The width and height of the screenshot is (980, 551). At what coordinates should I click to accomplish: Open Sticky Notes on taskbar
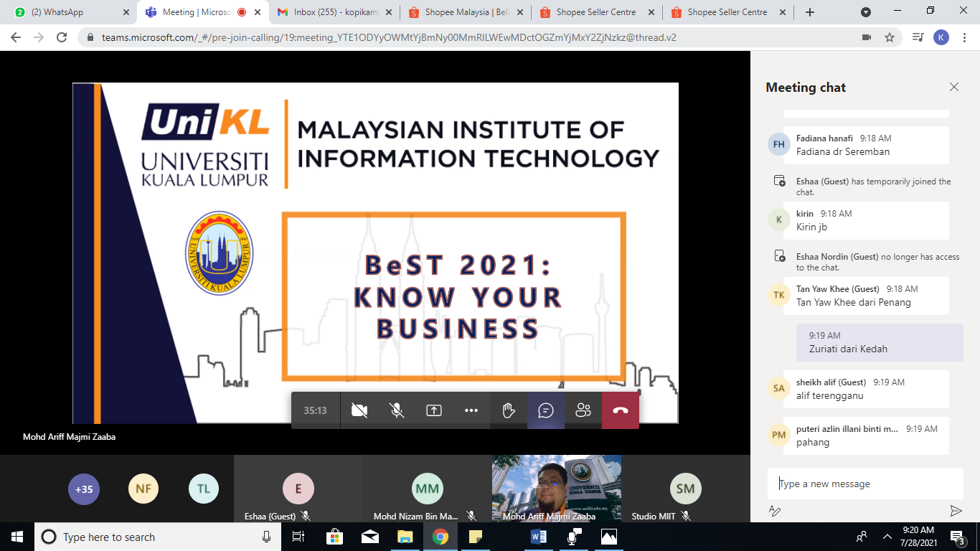coord(475,537)
